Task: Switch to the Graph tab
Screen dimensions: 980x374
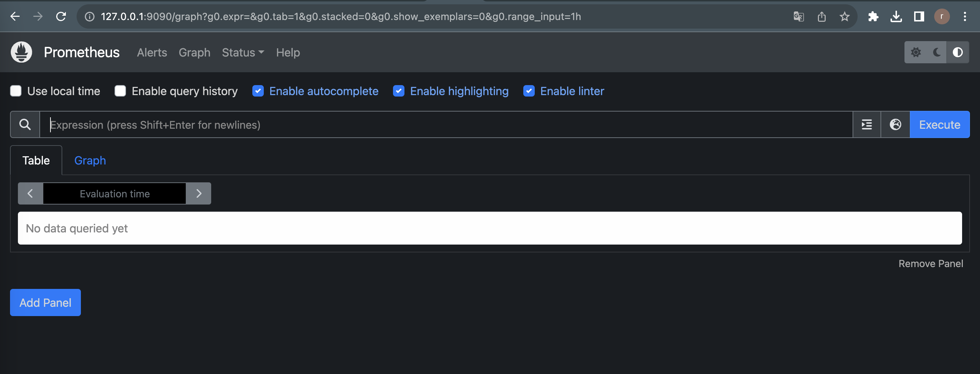Action: (90, 161)
